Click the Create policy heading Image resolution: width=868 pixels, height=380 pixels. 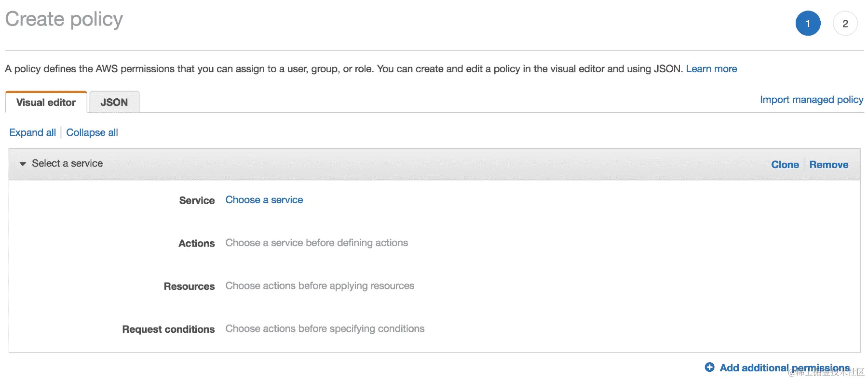click(64, 19)
